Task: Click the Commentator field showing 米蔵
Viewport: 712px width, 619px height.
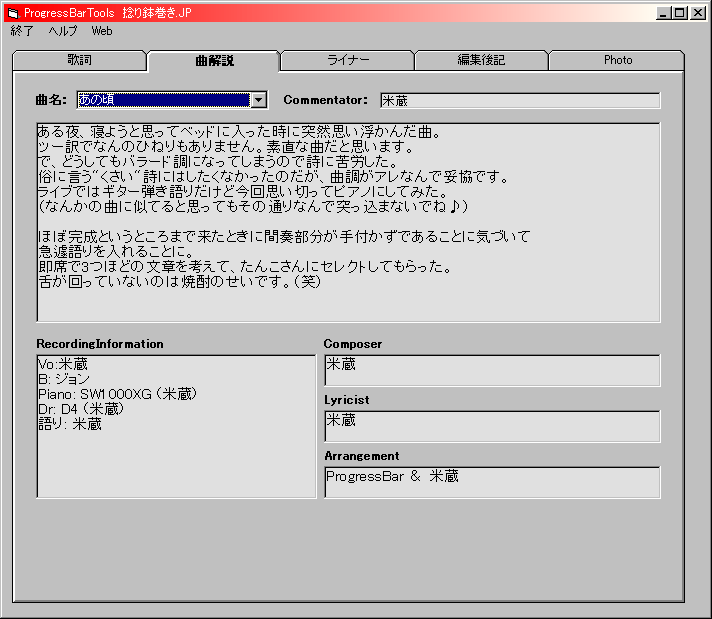Action: pos(520,100)
